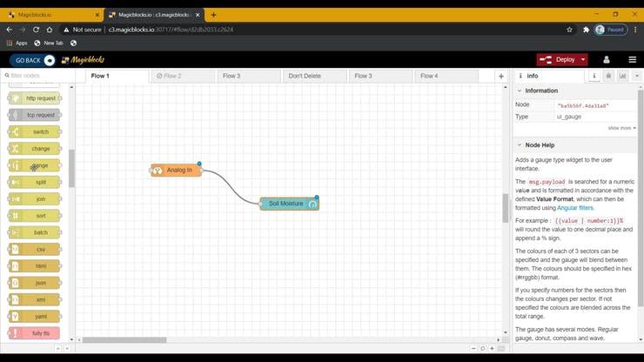Open the dashboard chart sidebar icon
This screenshot has width=644, height=362.
pyautogui.click(x=621, y=76)
